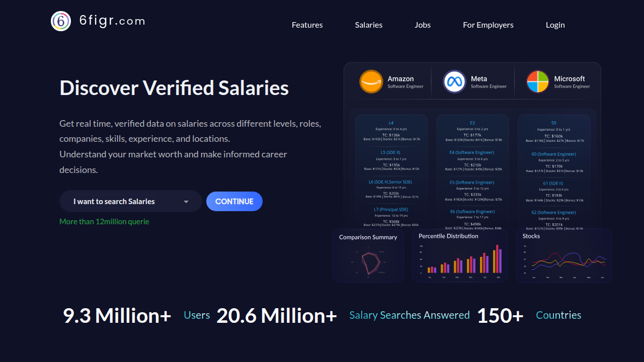Click the Percentile Distribution heading

448,236
